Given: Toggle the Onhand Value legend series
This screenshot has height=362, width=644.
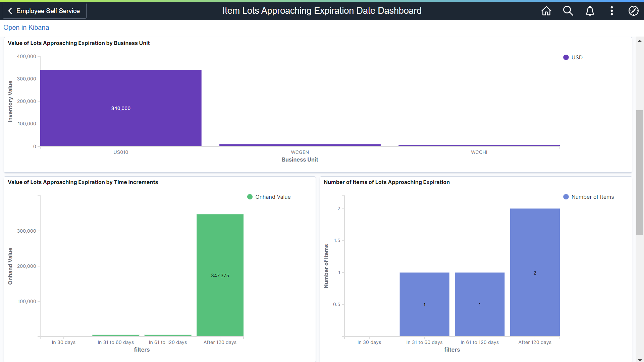Looking at the screenshot, I should click(273, 197).
